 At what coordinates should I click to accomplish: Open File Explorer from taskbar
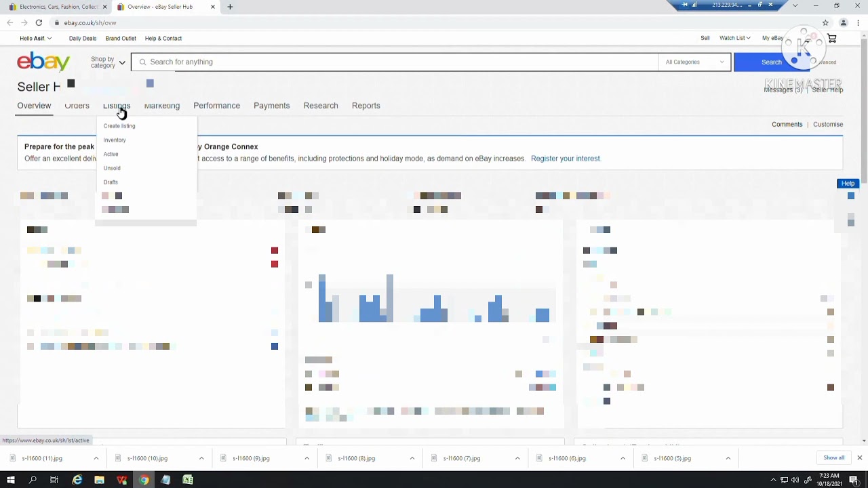99,480
